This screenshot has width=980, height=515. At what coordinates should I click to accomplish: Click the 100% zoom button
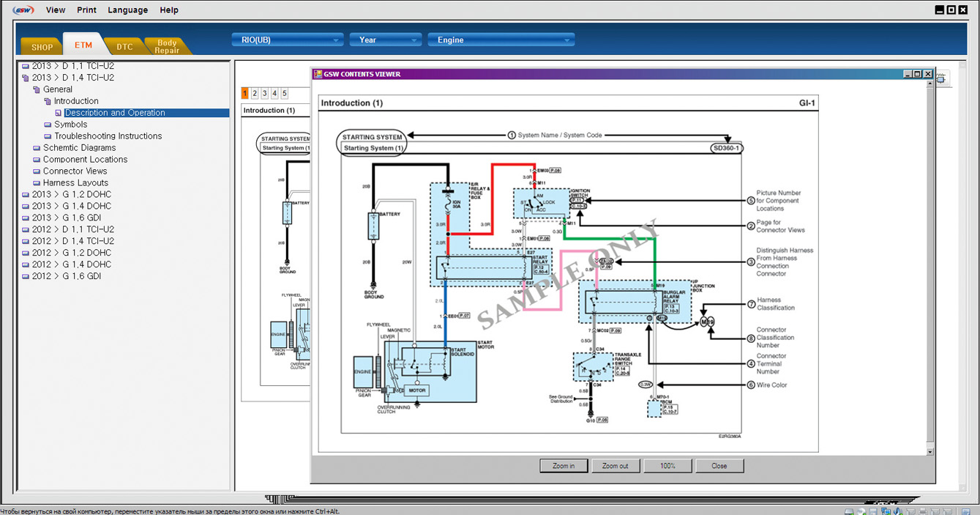pos(667,466)
